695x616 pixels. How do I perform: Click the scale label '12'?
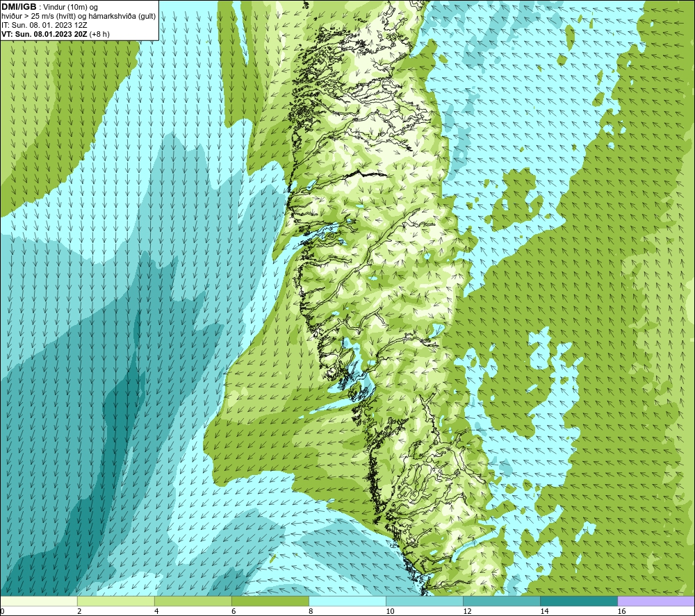click(x=467, y=612)
